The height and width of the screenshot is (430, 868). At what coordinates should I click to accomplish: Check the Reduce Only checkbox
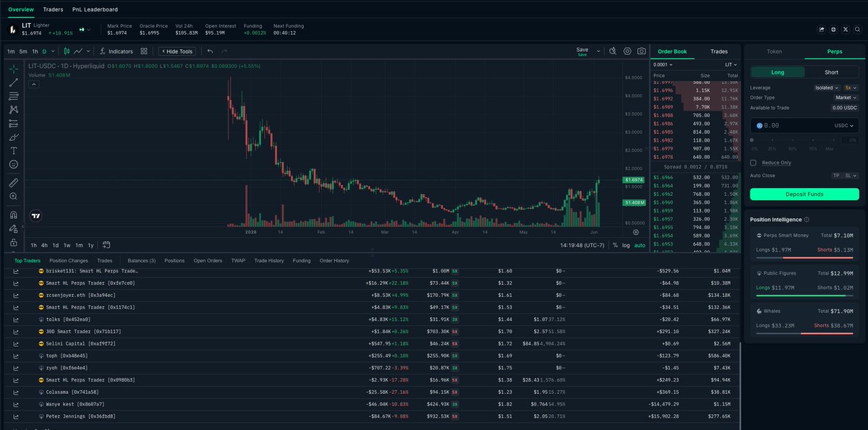pyautogui.click(x=754, y=163)
